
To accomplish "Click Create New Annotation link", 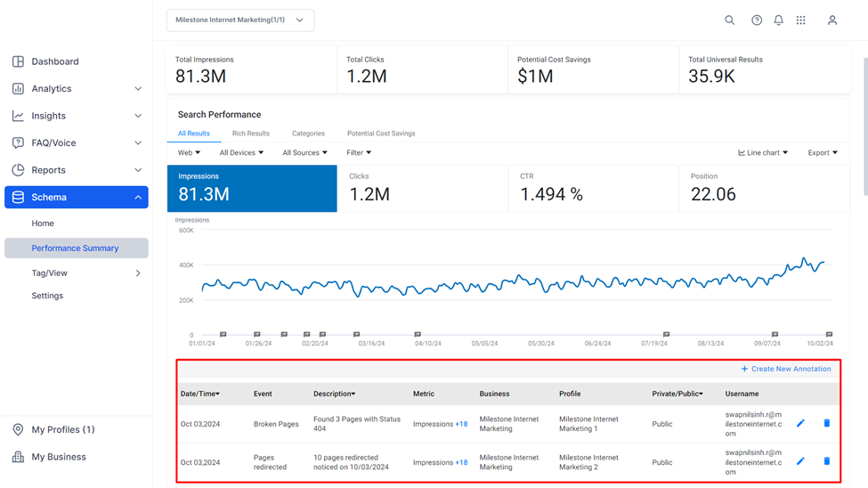I will 785,369.
